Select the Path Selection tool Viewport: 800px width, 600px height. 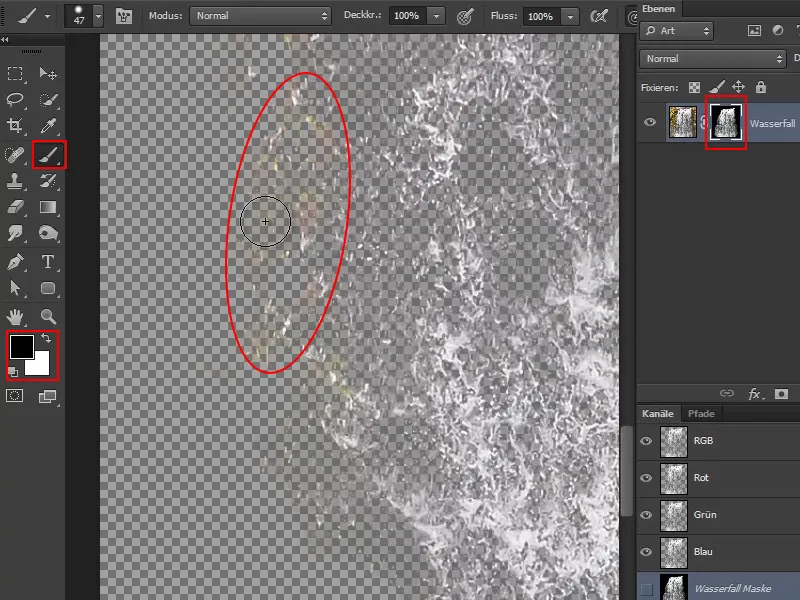pyautogui.click(x=15, y=288)
